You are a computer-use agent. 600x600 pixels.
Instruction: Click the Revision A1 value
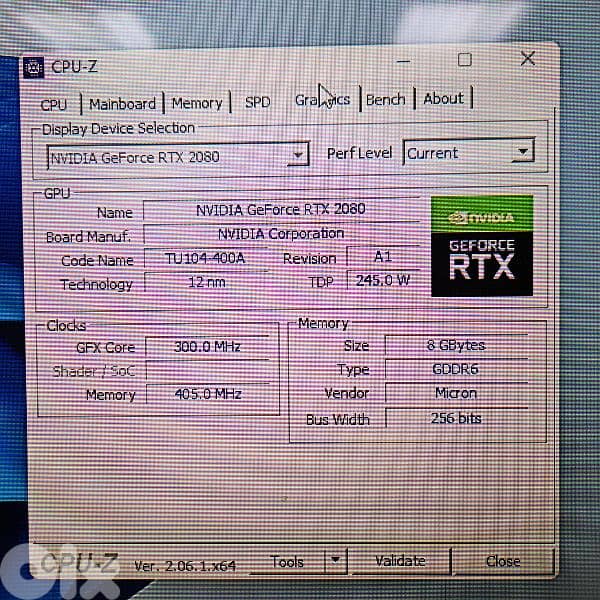(383, 256)
